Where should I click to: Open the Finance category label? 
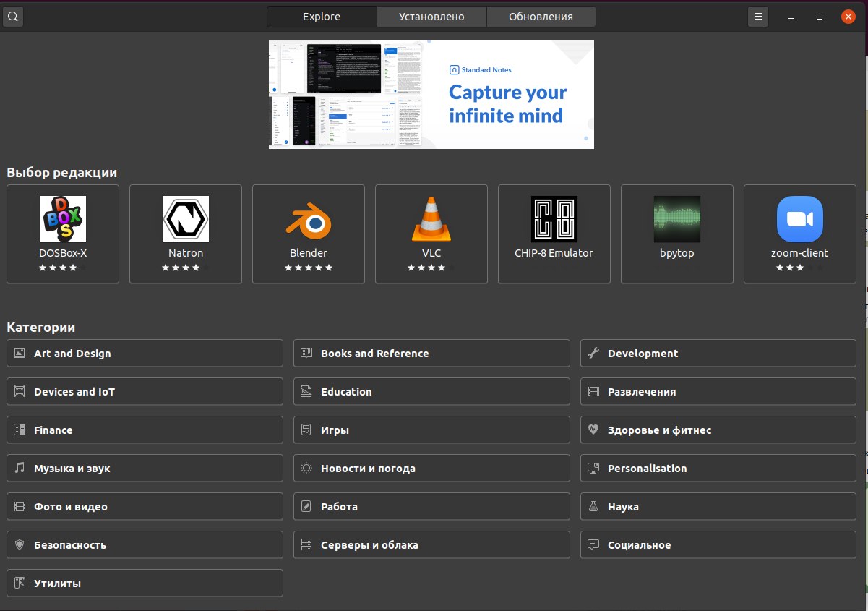click(53, 430)
